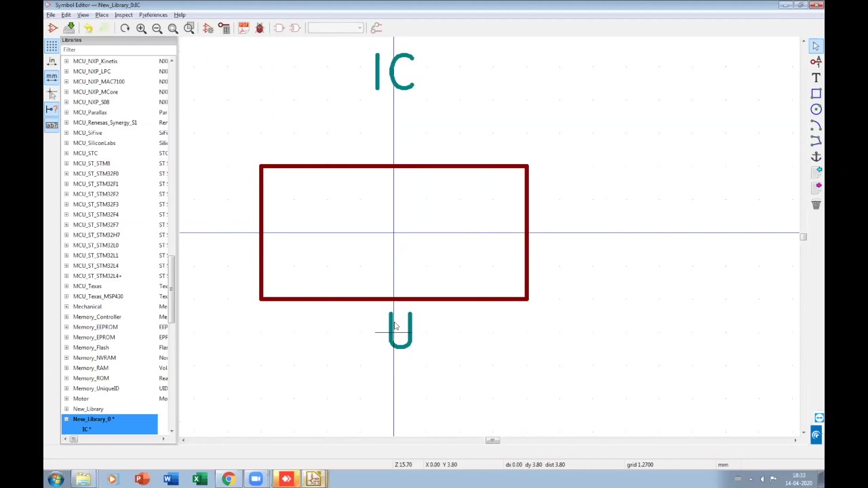This screenshot has height=488, width=868.
Task: Switch measurement units to mm
Action: click(x=52, y=76)
